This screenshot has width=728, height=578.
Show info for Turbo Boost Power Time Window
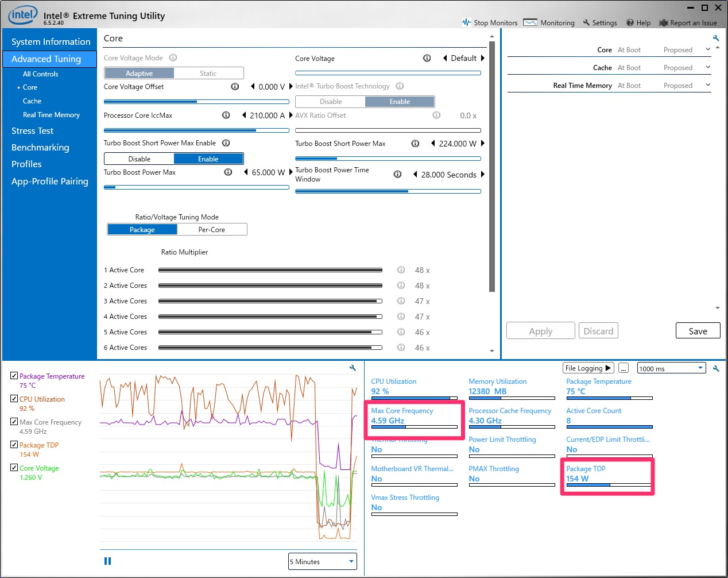397,174
